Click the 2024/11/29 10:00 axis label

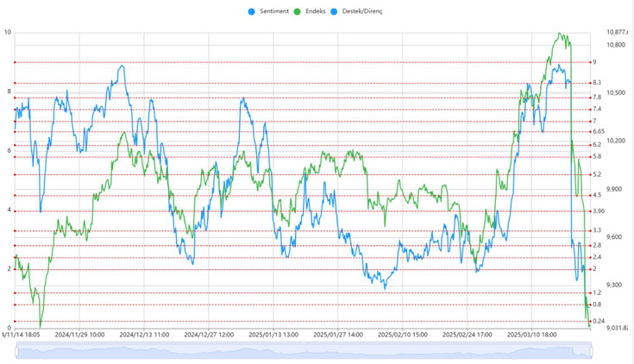tap(79, 335)
